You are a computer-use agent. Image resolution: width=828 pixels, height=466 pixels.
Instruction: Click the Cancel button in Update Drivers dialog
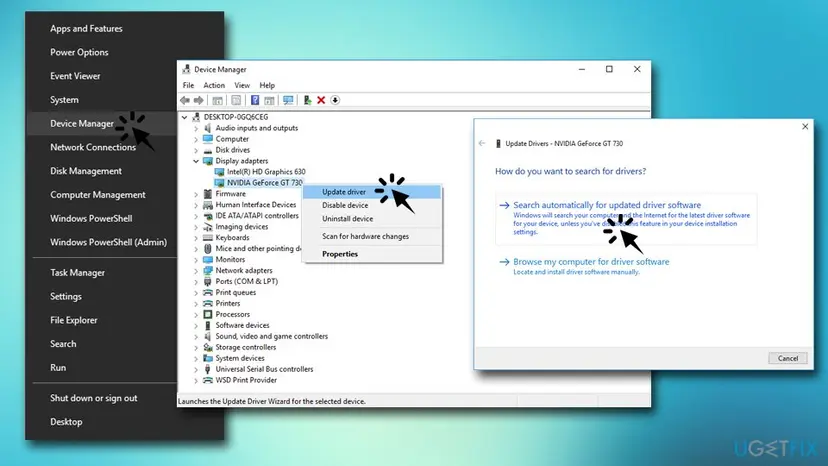(787, 358)
